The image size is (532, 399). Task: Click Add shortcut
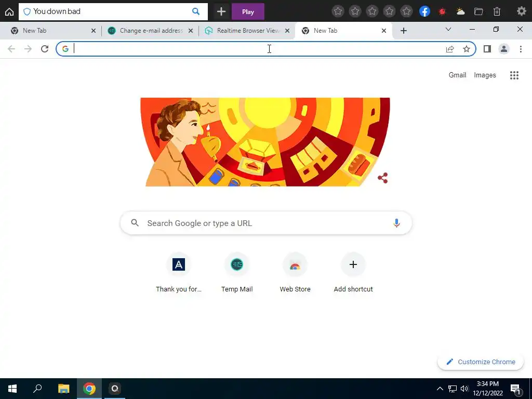pyautogui.click(x=353, y=273)
